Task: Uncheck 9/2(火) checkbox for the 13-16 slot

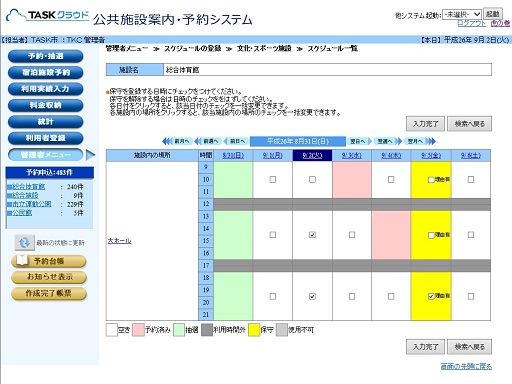Action: pyautogui.click(x=312, y=235)
